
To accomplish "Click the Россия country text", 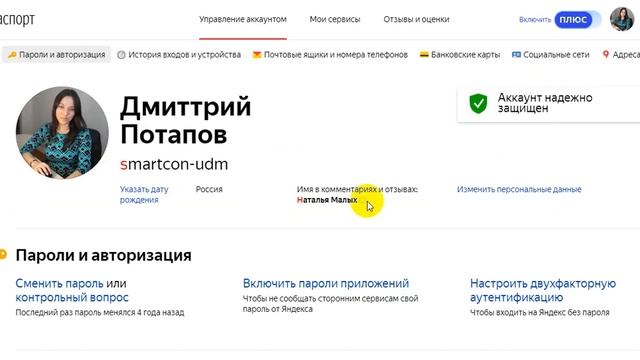I will click(x=209, y=189).
